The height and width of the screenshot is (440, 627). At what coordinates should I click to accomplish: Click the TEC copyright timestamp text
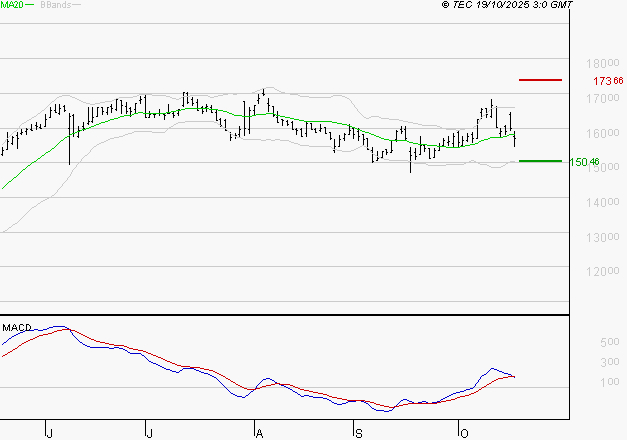(x=507, y=5)
